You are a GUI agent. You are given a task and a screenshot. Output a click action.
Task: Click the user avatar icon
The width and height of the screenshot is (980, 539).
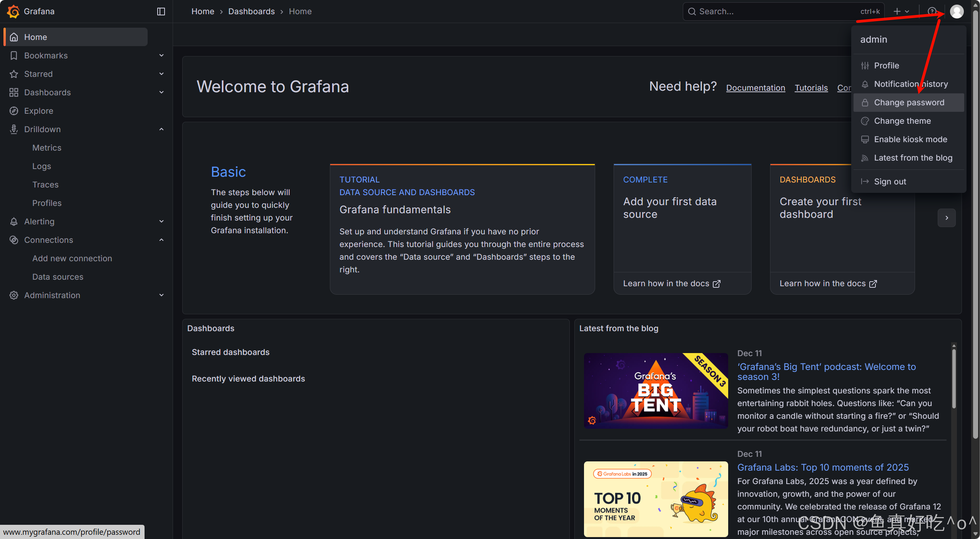(957, 12)
